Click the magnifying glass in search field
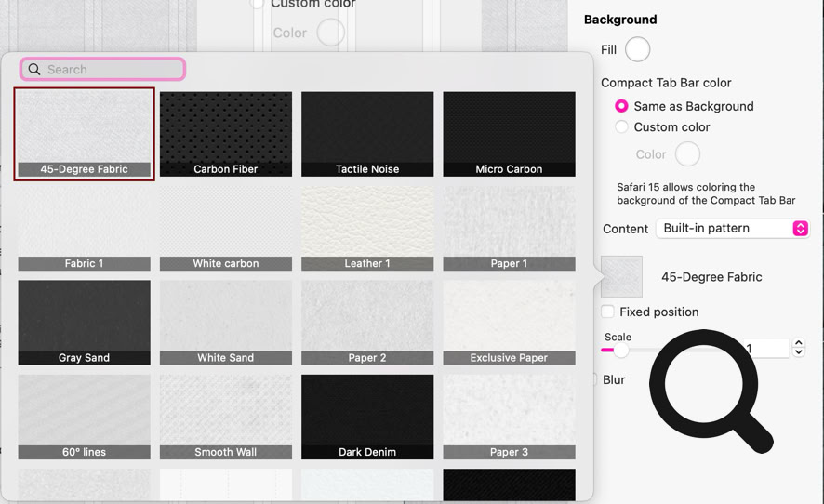This screenshot has height=504, width=824. (x=34, y=70)
